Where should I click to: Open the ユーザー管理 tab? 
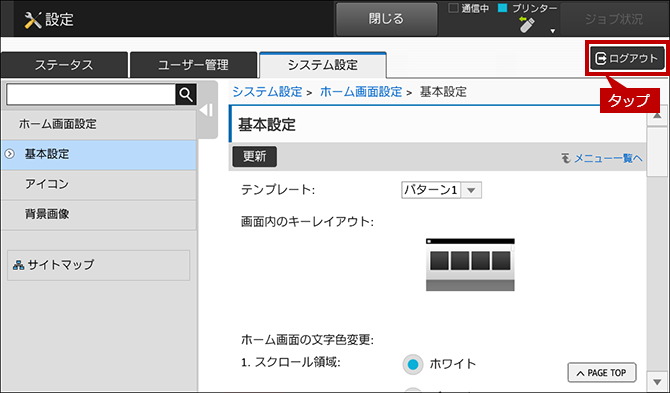click(x=193, y=65)
